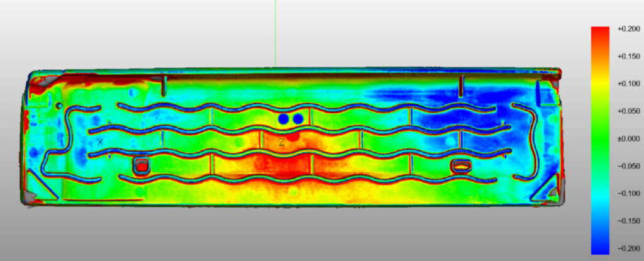Click the red top end of the color scale
The width and height of the screenshot is (644, 261).
tap(600, 30)
